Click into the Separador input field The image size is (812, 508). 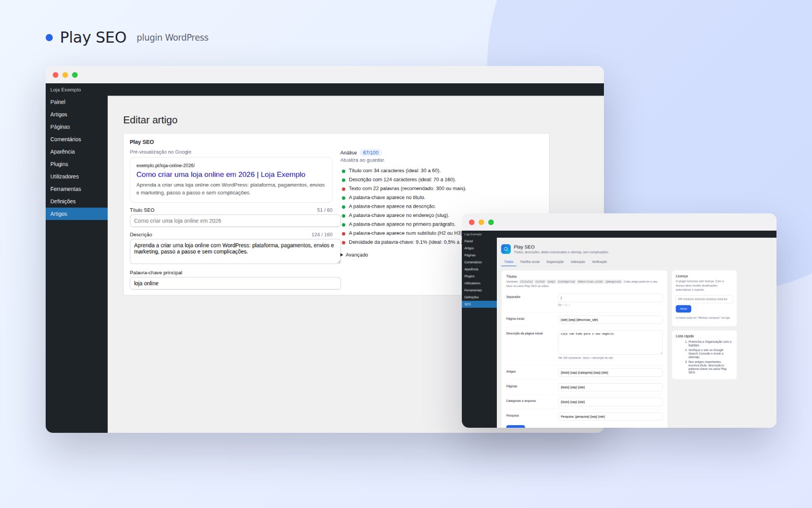[610, 298]
